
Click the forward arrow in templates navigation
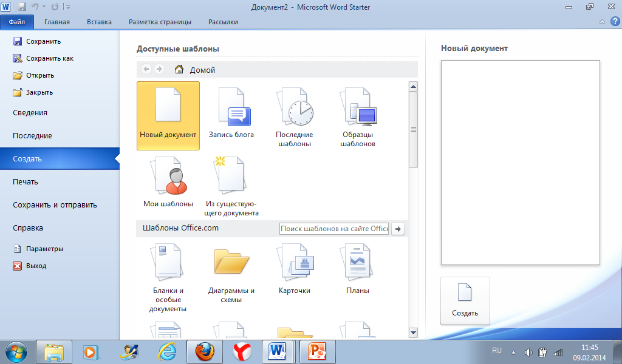coord(159,69)
